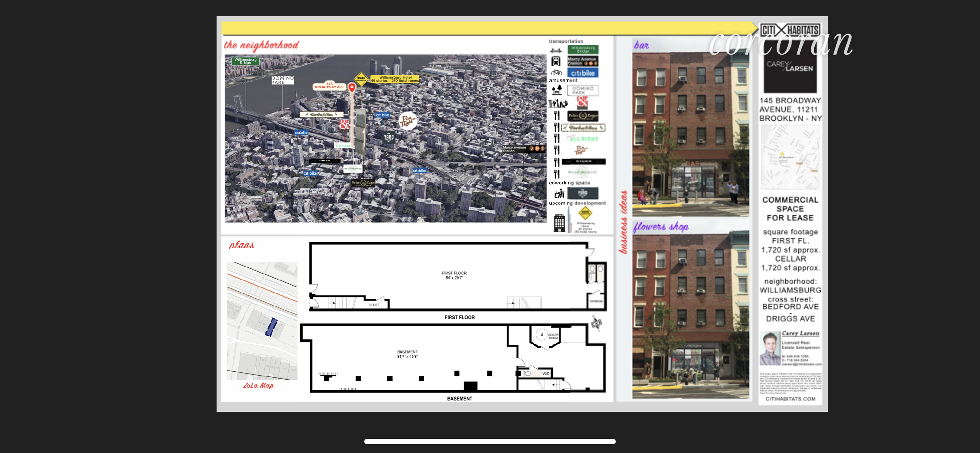This screenshot has height=453, width=980.
Task: Click fork-knife icon beside Peter Luger logo
Action: click(557, 116)
